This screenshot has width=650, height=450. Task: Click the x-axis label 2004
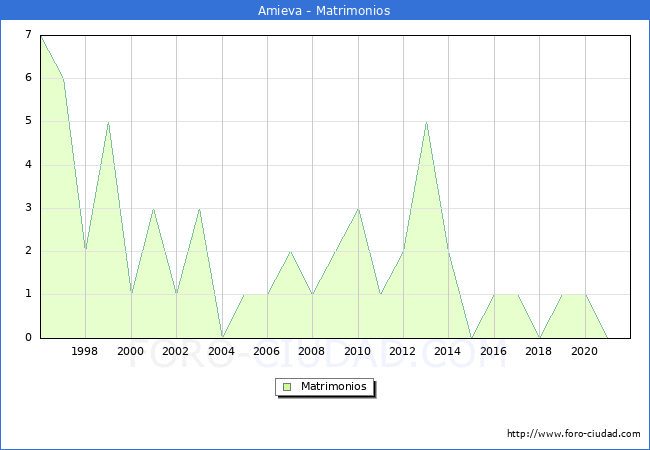(221, 351)
